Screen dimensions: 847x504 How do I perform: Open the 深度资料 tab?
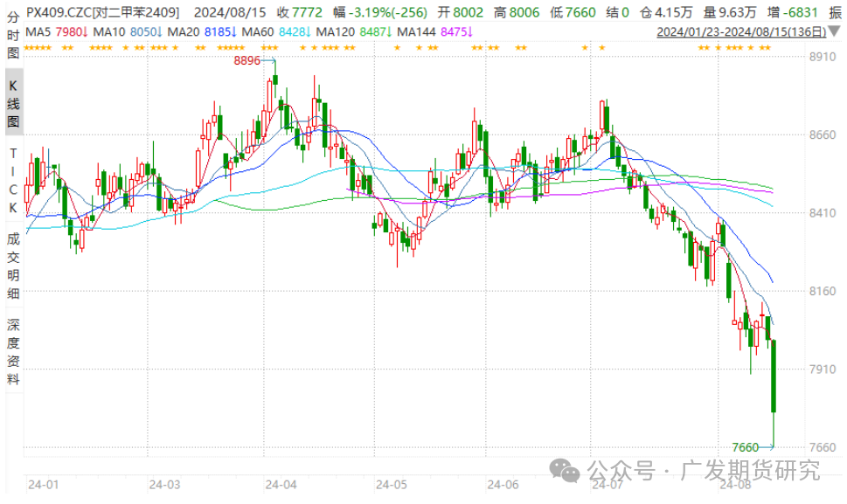coord(13,352)
